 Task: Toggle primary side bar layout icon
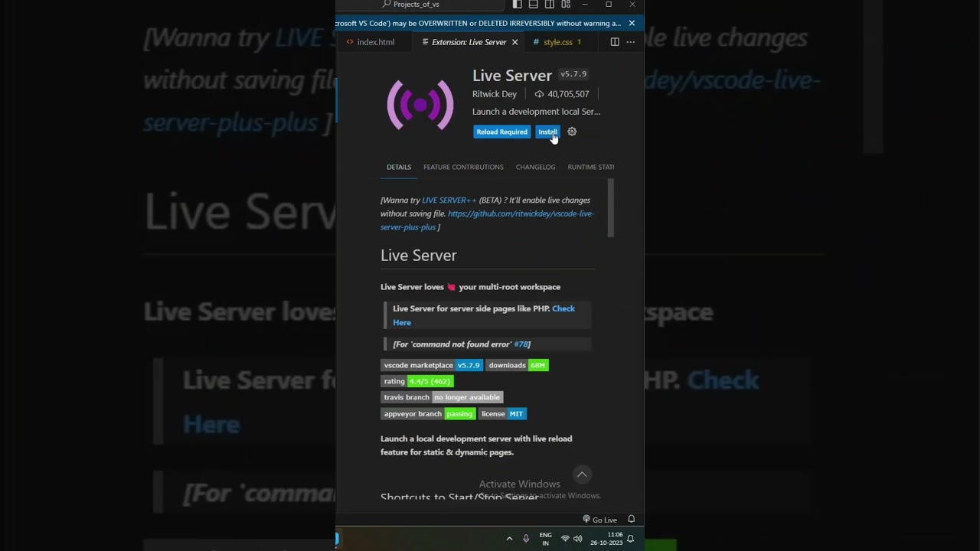pos(518,5)
